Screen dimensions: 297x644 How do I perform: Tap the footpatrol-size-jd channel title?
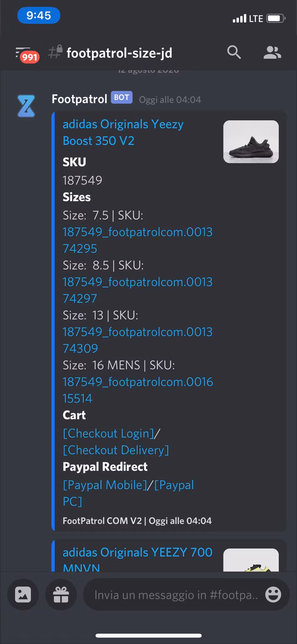click(119, 53)
